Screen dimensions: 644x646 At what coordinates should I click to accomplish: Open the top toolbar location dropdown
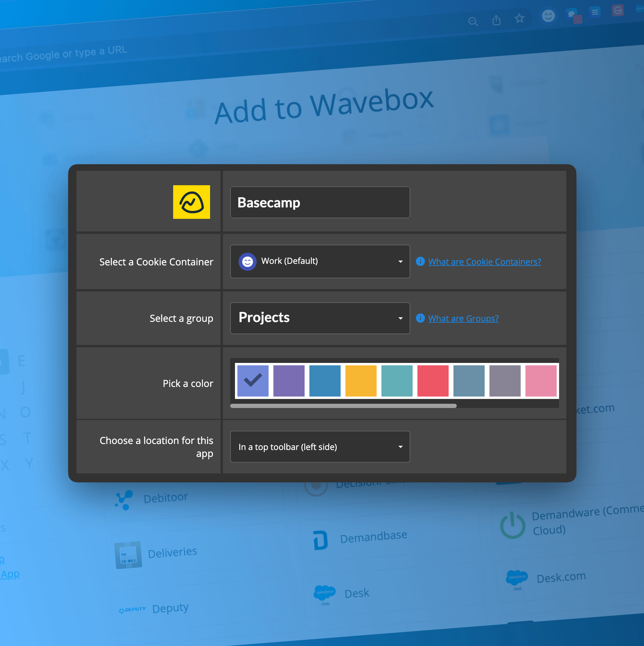pyautogui.click(x=320, y=447)
